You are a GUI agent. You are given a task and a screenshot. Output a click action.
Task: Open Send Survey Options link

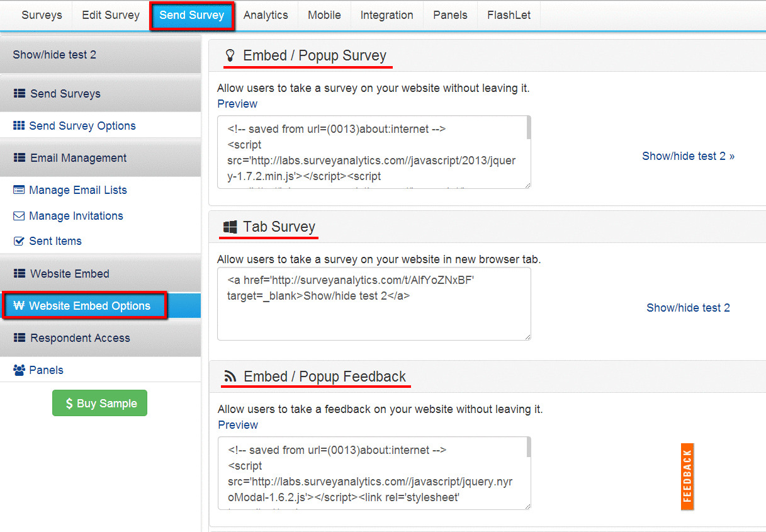82,126
